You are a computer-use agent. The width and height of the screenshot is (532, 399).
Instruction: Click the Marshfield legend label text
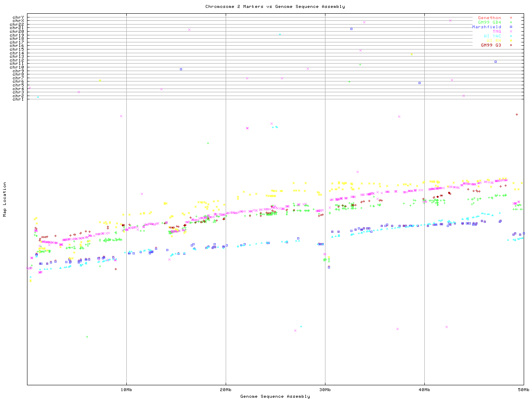tap(487, 27)
